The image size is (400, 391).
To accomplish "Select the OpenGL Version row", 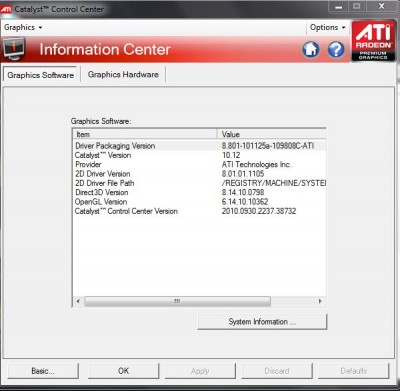I will click(x=199, y=202).
